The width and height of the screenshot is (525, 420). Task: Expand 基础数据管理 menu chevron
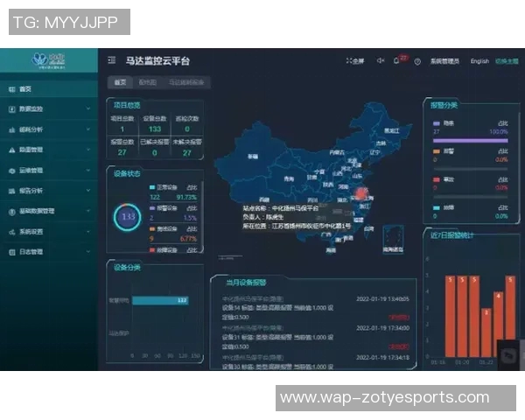[88, 211]
